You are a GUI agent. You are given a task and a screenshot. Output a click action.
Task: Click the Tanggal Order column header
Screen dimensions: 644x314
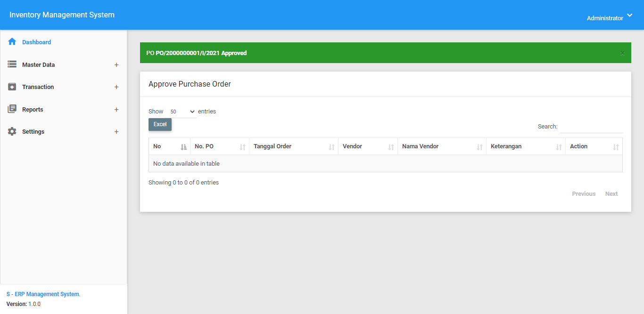point(293,146)
